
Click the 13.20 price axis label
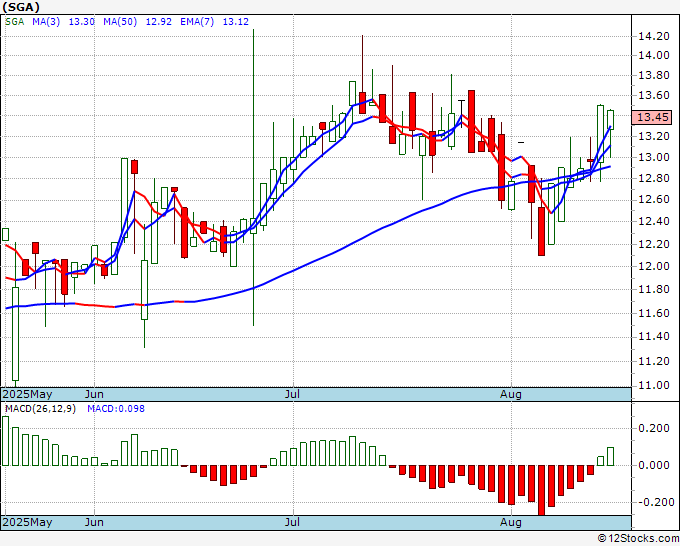(654, 137)
